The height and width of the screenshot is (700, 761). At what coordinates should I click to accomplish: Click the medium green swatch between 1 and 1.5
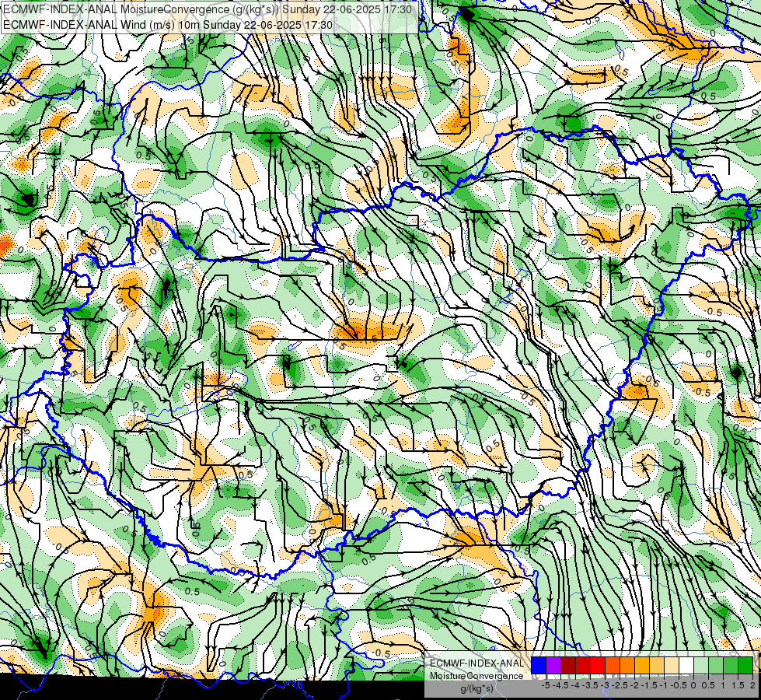pyautogui.click(x=731, y=665)
